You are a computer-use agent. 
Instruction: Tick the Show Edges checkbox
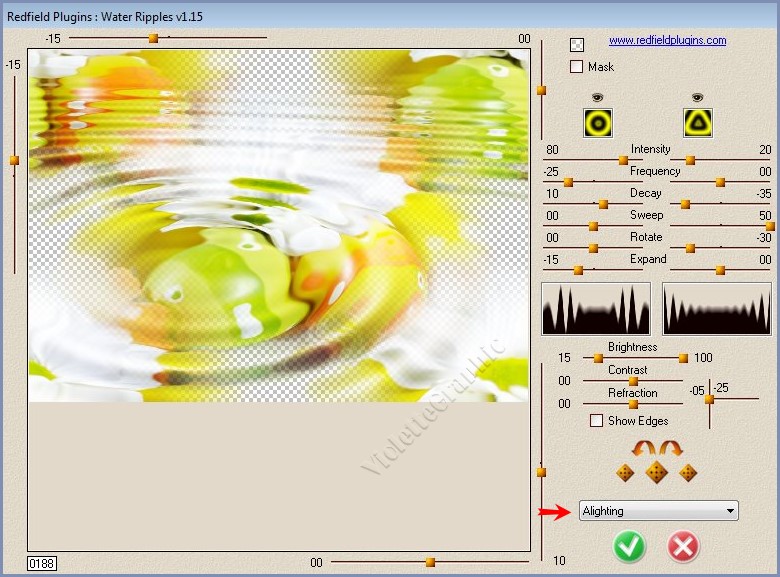pos(597,421)
